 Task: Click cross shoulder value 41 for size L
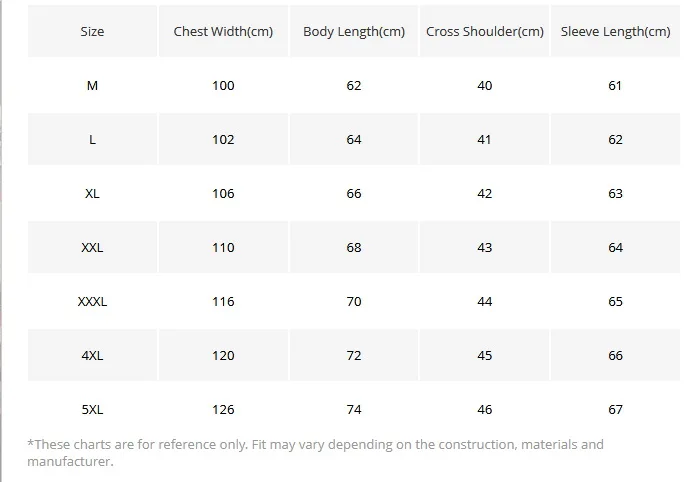pos(485,140)
